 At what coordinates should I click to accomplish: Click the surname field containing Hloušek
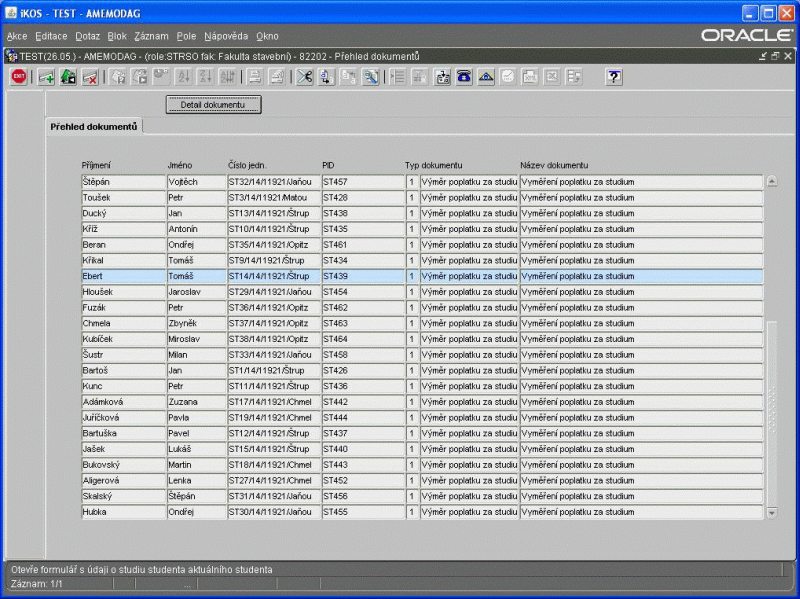click(x=122, y=291)
